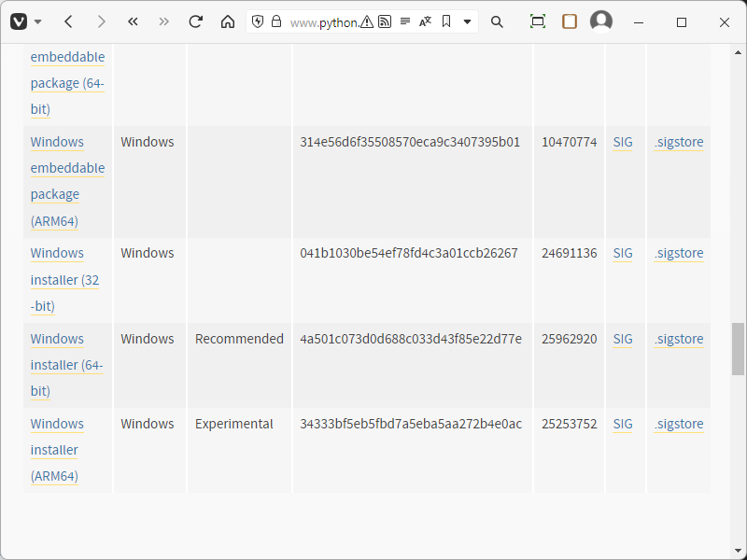
Task: Click file size 10470774
Action: [x=570, y=142]
